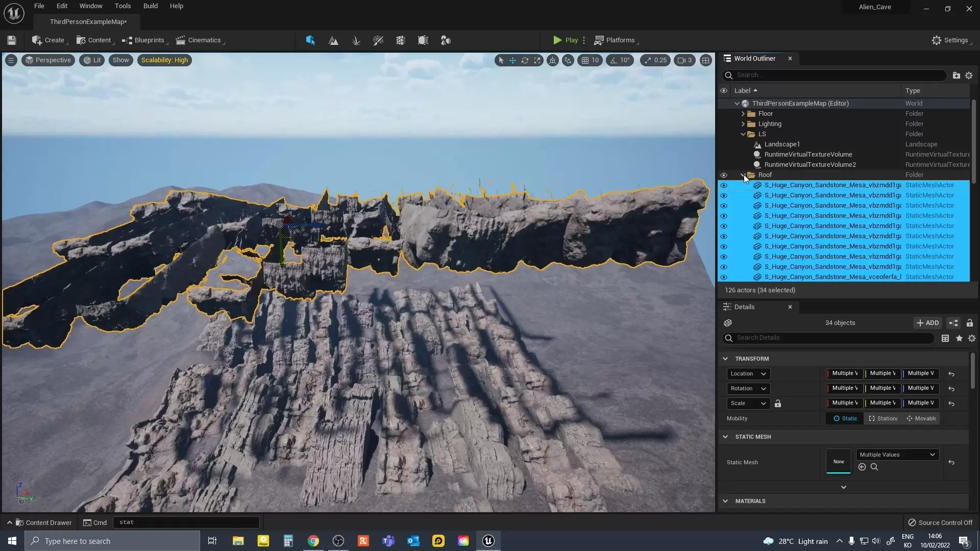Image resolution: width=980 pixels, height=551 pixels.
Task: Expand the Floor folder
Action: [743, 114]
